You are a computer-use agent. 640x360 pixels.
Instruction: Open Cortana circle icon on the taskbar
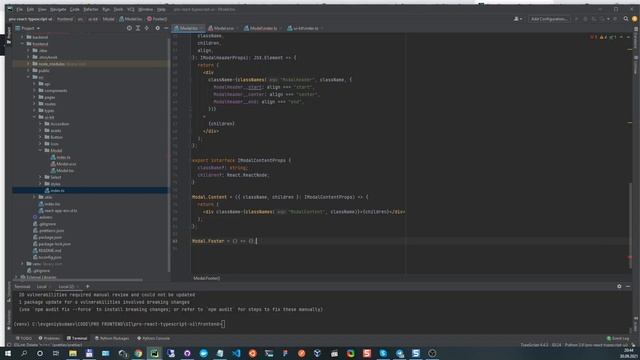point(40,353)
